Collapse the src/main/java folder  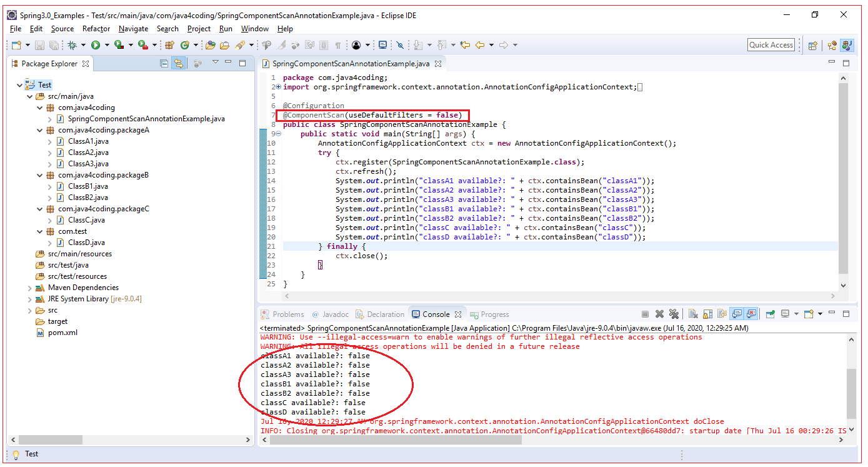pyautogui.click(x=30, y=96)
